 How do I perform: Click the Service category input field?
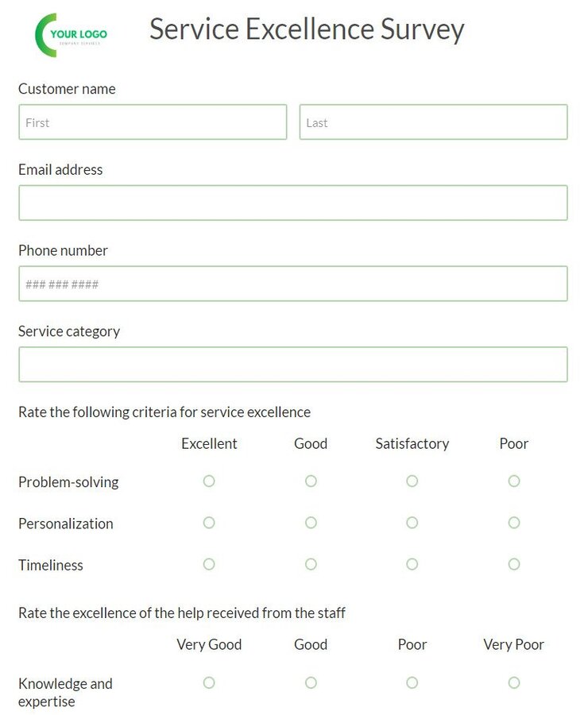click(x=293, y=364)
